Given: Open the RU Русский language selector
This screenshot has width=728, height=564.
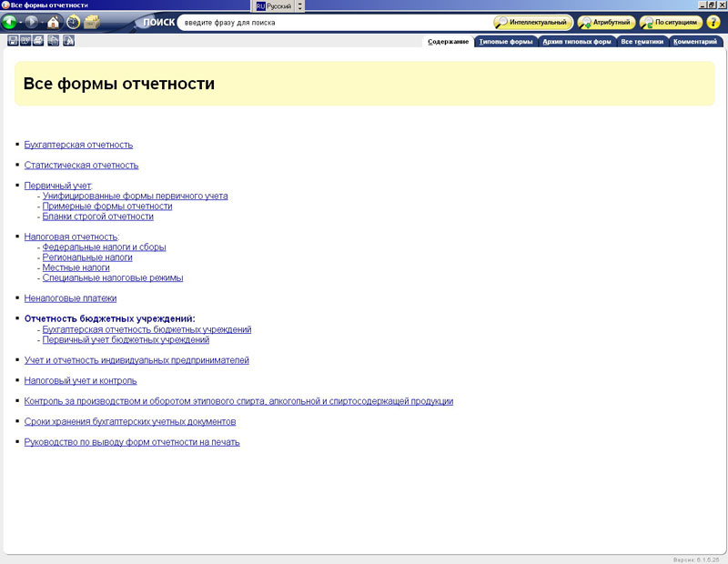Looking at the screenshot, I should tap(274, 5).
